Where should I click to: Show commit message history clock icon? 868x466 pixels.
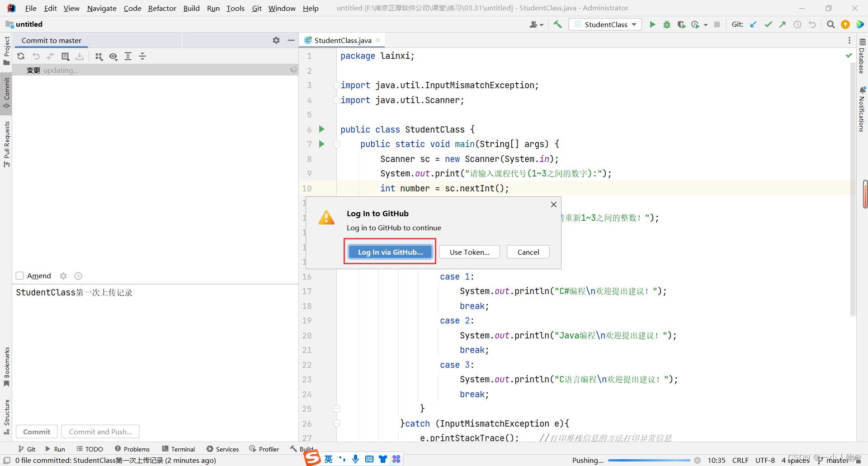coord(78,276)
